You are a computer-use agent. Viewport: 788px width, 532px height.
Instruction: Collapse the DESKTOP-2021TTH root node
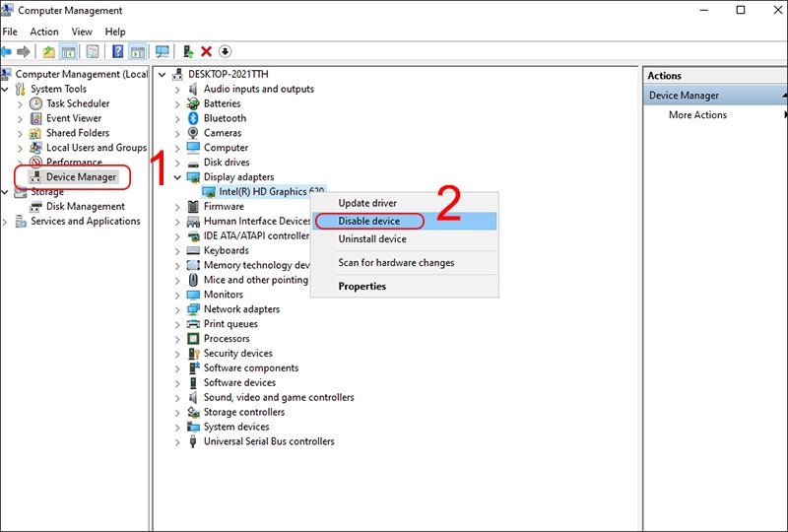pos(162,75)
